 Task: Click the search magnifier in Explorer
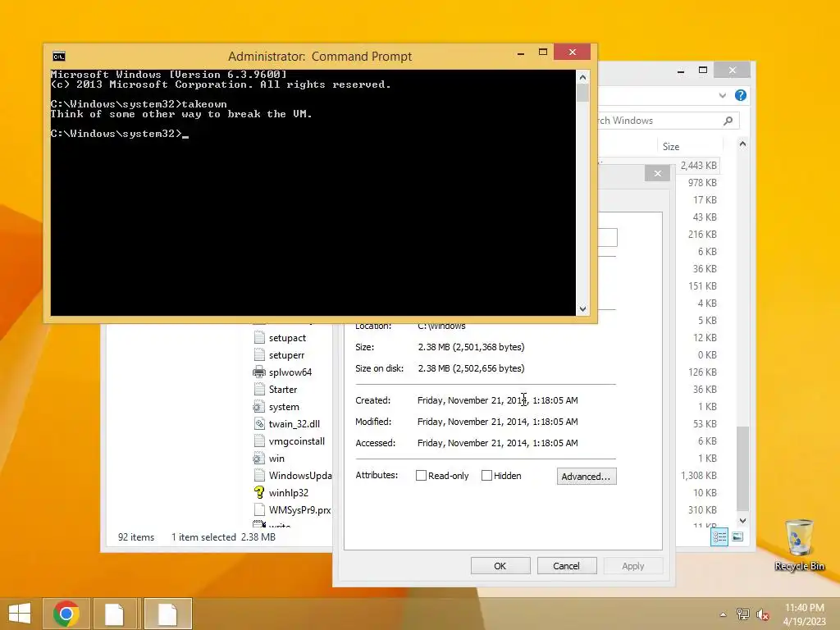[x=728, y=121]
